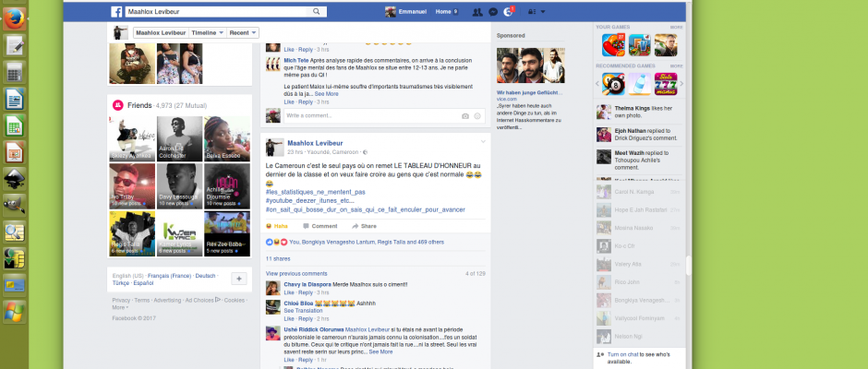
Task: Click the search magnifier icon
Action: tap(317, 11)
